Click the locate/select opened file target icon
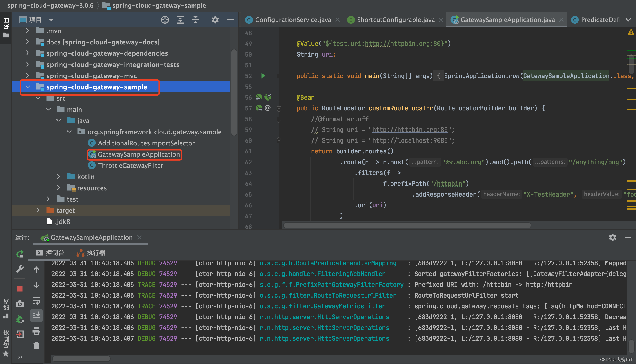The height and width of the screenshot is (364, 636). click(x=165, y=20)
